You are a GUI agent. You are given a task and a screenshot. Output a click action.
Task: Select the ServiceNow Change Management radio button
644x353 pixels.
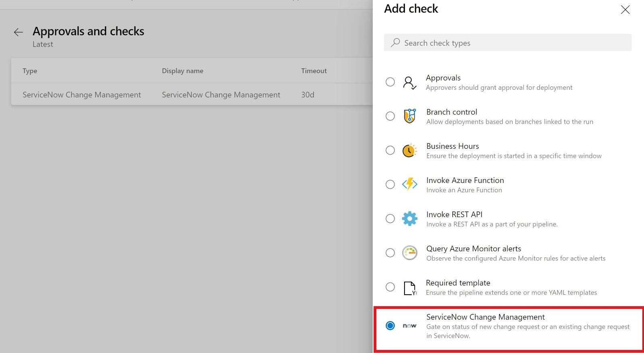[x=390, y=326]
